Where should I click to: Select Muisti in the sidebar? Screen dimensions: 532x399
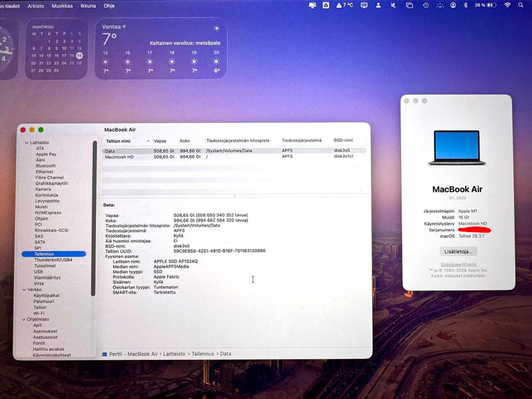point(42,207)
